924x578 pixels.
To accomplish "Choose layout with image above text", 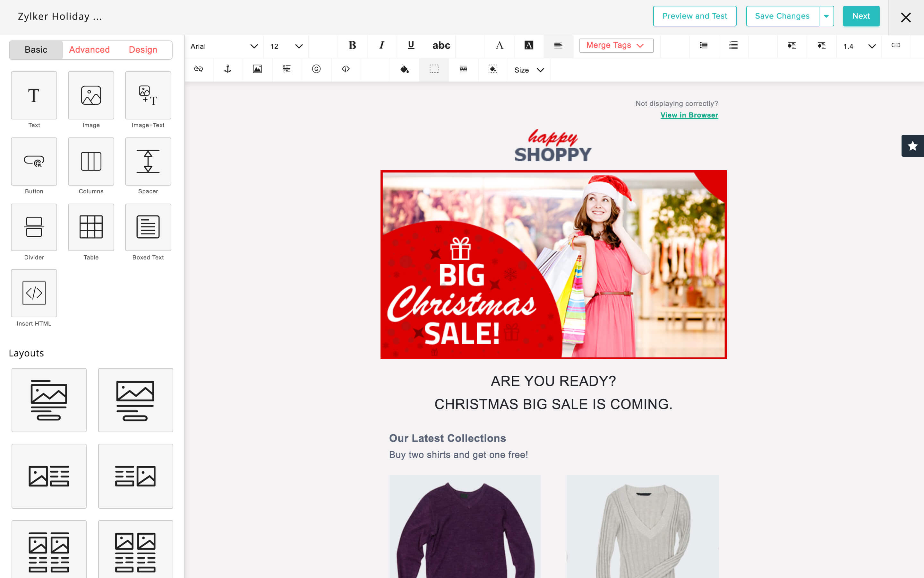I will [135, 400].
